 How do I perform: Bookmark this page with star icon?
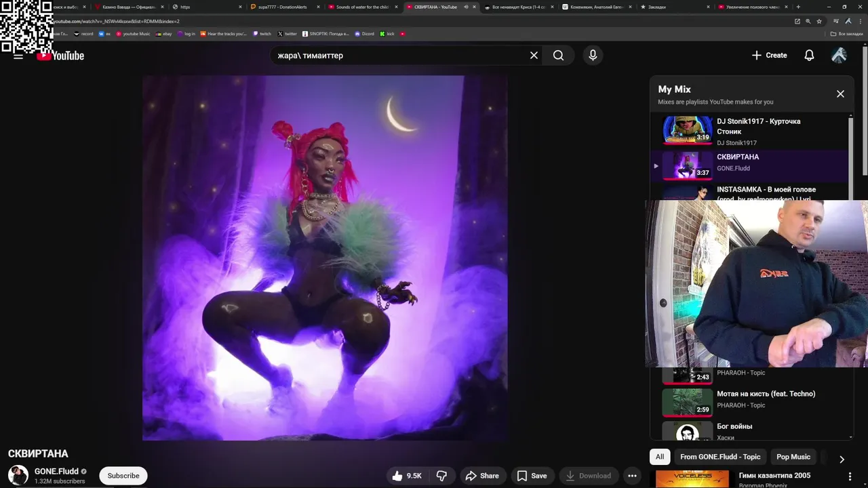[x=819, y=21]
